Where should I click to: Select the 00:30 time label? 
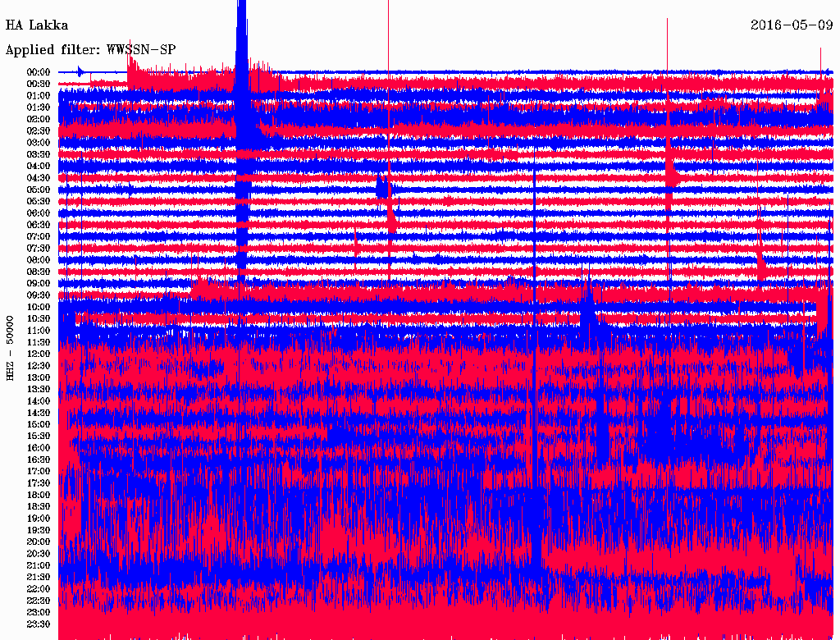tap(39, 84)
